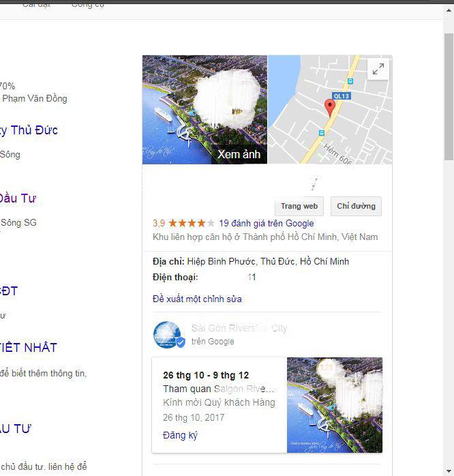Click the QL13 road badge on the map
This screenshot has width=454, height=476.
342,96
